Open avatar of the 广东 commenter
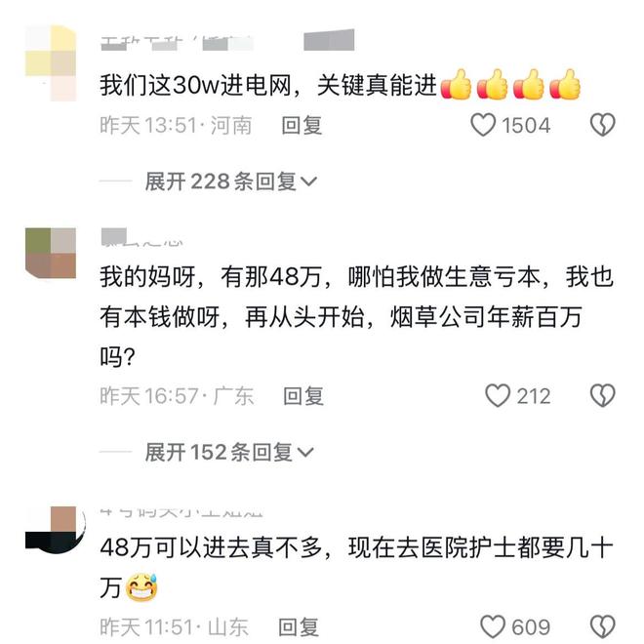This screenshot has width=644, height=644. tap(51, 253)
